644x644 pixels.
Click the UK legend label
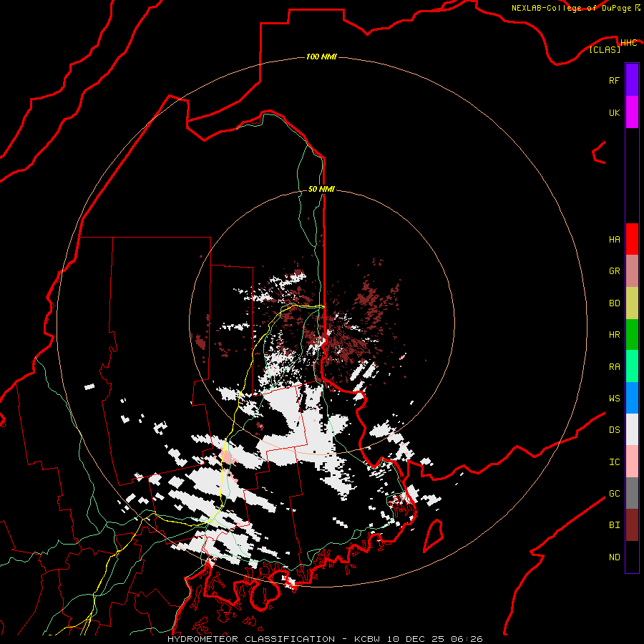(614, 112)
